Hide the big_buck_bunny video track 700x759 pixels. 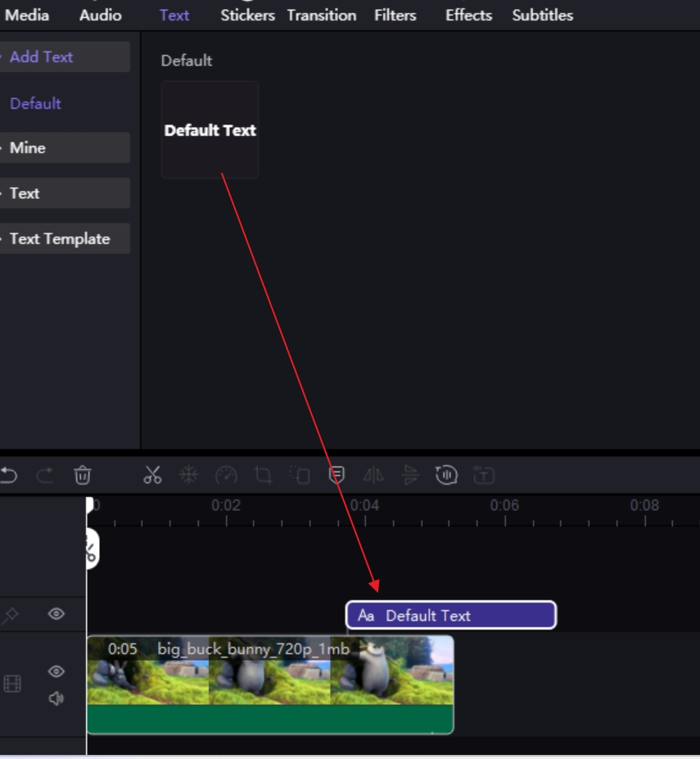(x=56, y=672)
